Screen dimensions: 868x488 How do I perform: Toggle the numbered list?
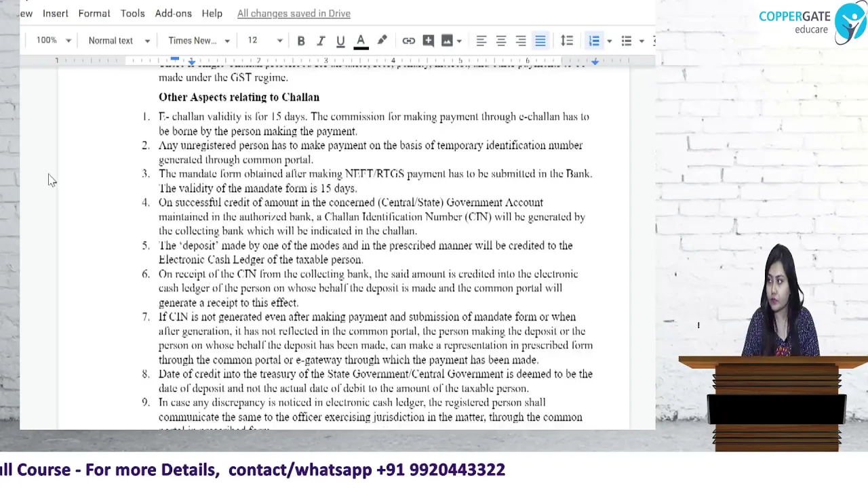coord(594,41)
